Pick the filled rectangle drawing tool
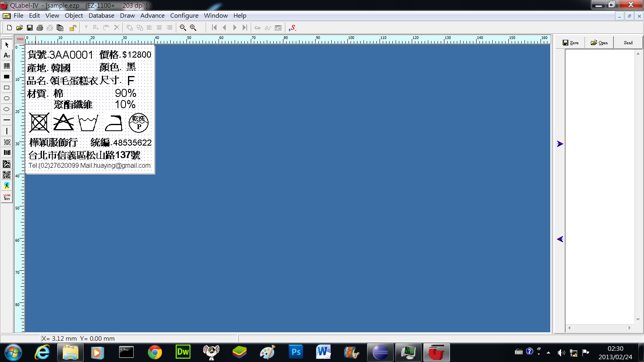Image resolution: width=644 pixels, height=362 pixels. coord(7,77)
